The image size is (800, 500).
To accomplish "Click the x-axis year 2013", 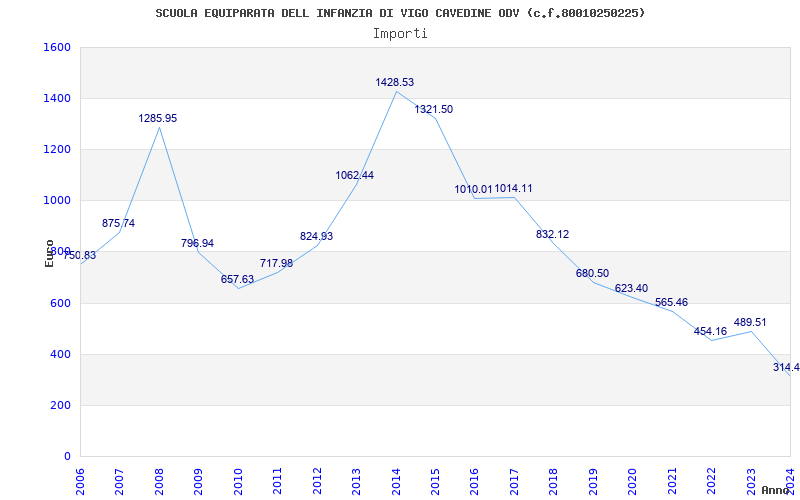I will click(357, 482).
